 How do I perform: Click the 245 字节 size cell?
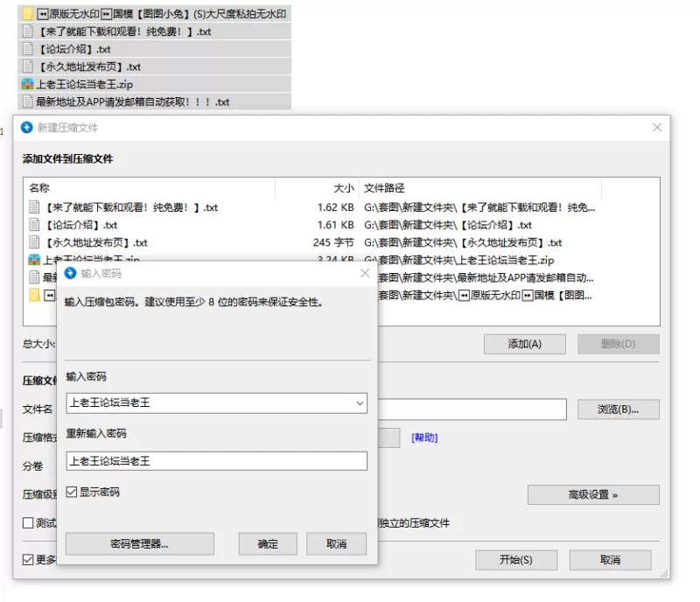tap(333, 242)
